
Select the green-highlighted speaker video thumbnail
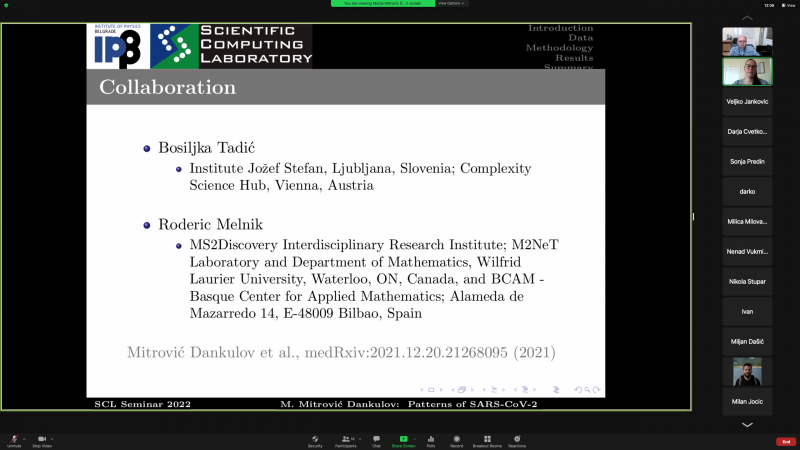click(747, 71)
